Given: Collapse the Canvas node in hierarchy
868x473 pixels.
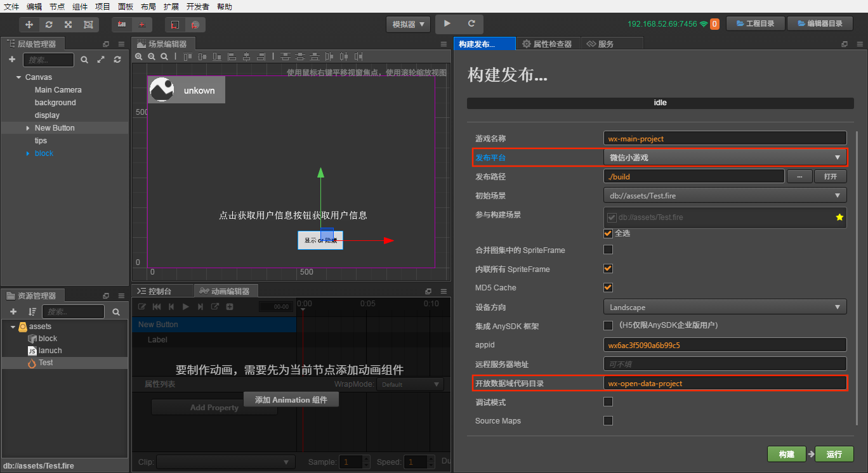Looking at the screenshot, I should pos(18,77).
